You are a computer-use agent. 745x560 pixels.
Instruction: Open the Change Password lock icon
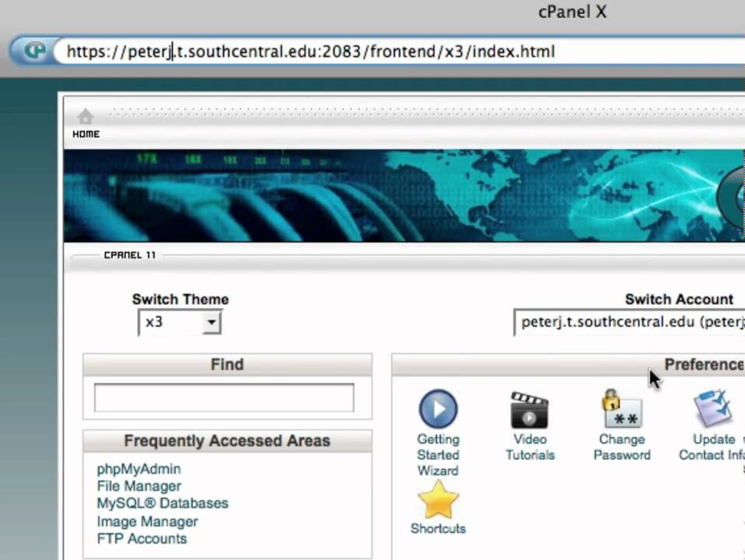621,409
